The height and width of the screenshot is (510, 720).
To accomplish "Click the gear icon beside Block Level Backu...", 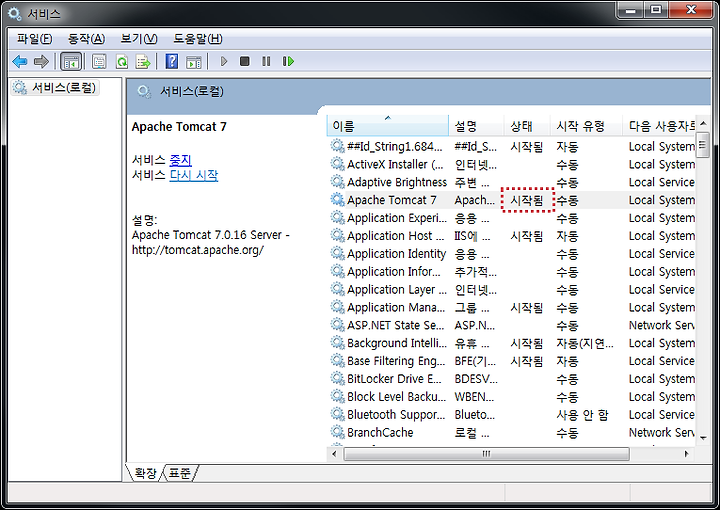I will pos(338,397).
